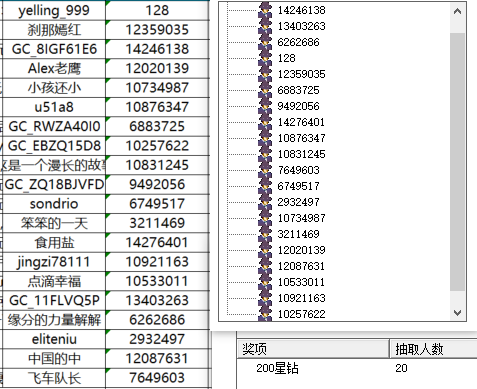Select winner ID 14246138 in tree list
477x389 pixels.
[301, 10]
